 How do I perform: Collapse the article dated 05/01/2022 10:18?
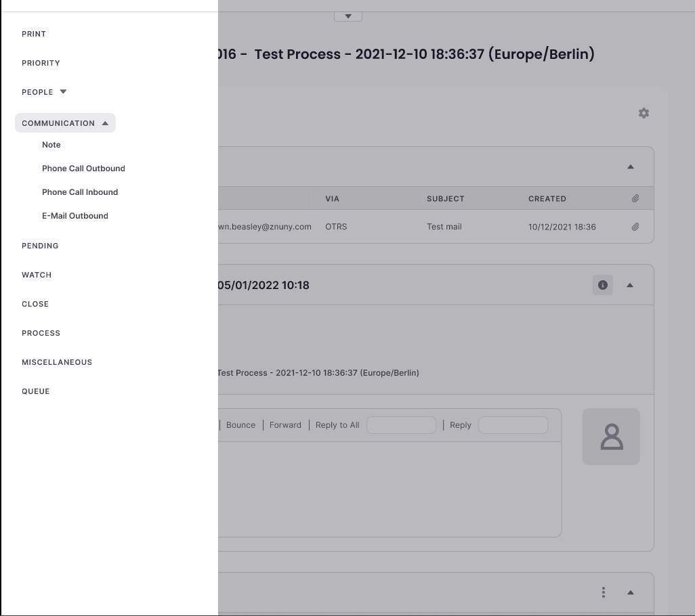coord(630,286)
